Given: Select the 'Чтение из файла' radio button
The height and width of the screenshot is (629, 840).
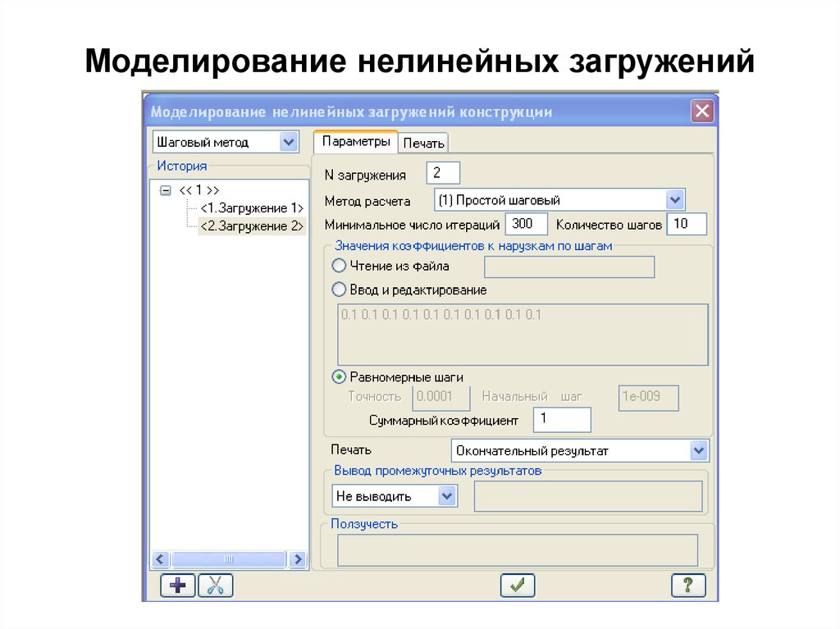Looking at the screenshot, I should [340, 266].
